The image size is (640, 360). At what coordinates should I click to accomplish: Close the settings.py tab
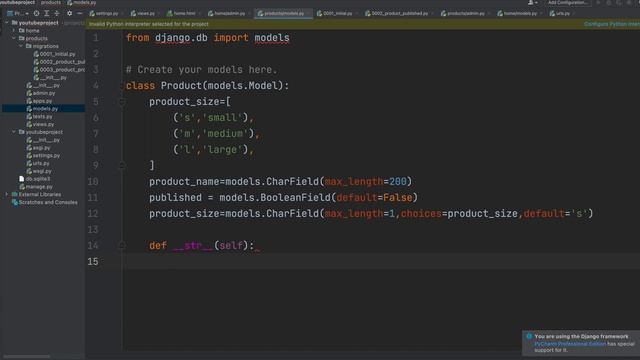[122, 13]
